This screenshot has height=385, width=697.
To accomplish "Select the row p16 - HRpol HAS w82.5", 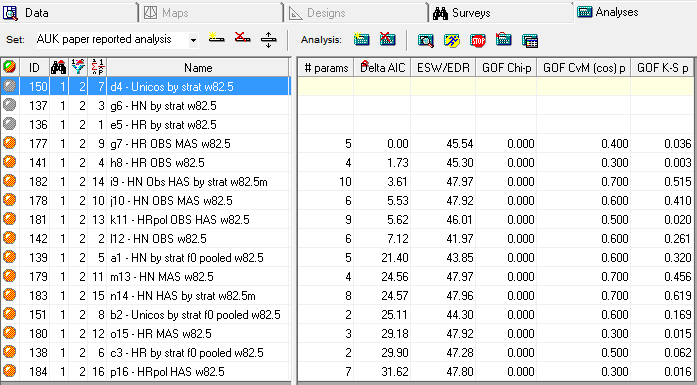I will click(145, 372).
